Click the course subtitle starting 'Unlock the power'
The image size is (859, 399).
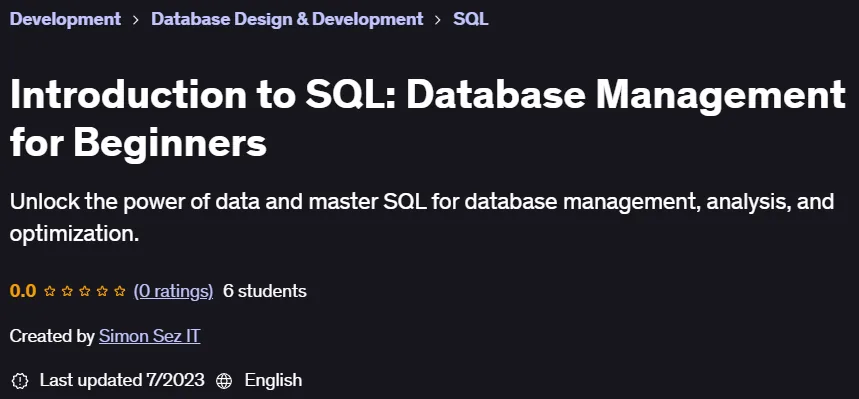pos(422,218)
